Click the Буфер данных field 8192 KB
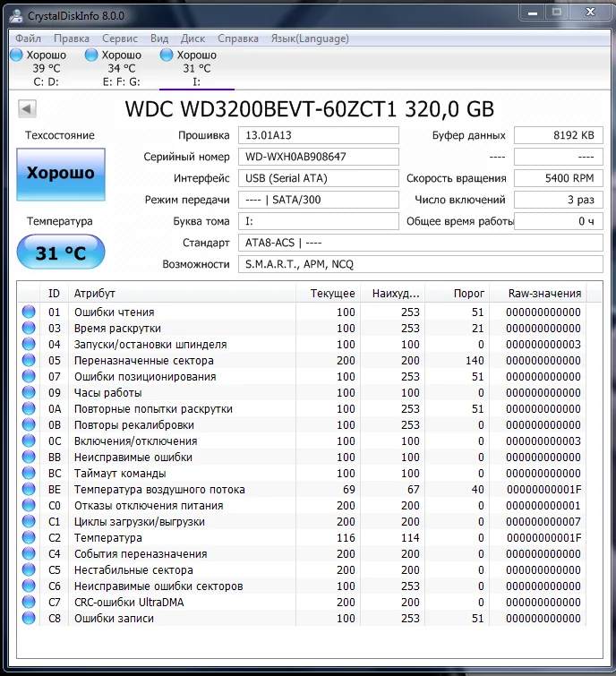The height and width of the screenshot is (676, 616). pos(559,135)
